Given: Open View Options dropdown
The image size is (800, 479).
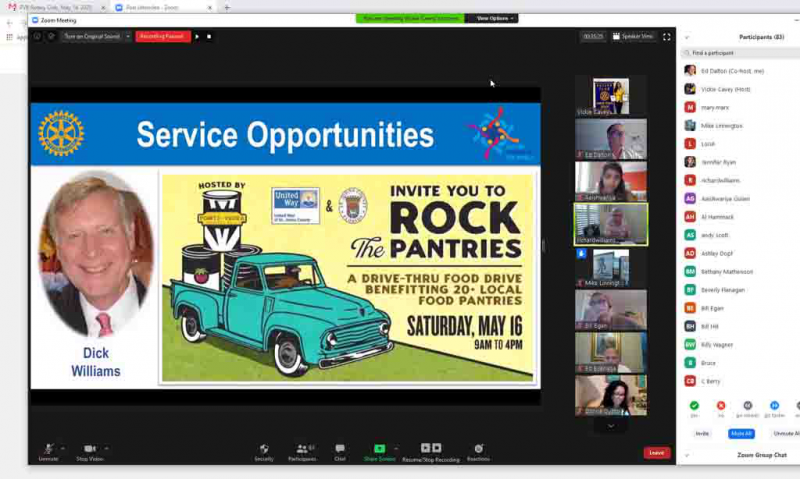Looking at the screenshot, I should tap(492, 18).
